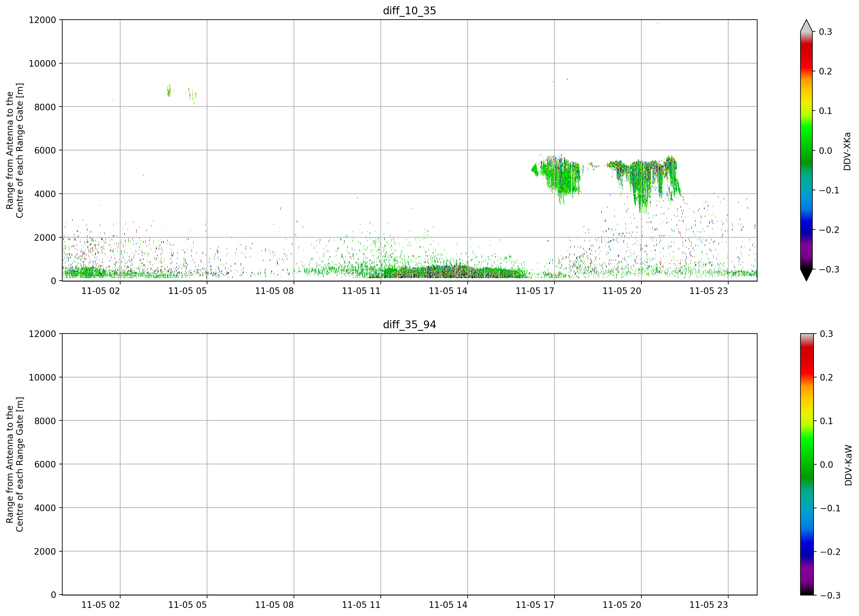Image resolution: width=859 pixels, height=616 pixels.
Task: Click the diff_10_35 plot title
Action: coord(409,11)
